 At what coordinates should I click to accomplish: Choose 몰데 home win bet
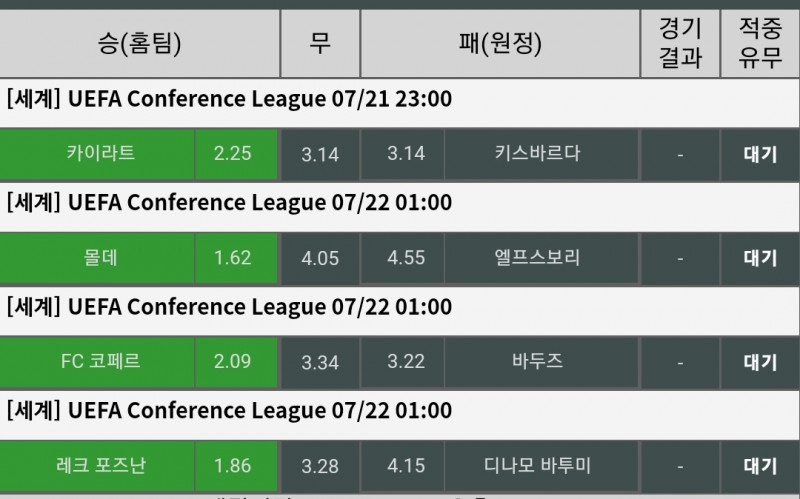click(99, 257)
